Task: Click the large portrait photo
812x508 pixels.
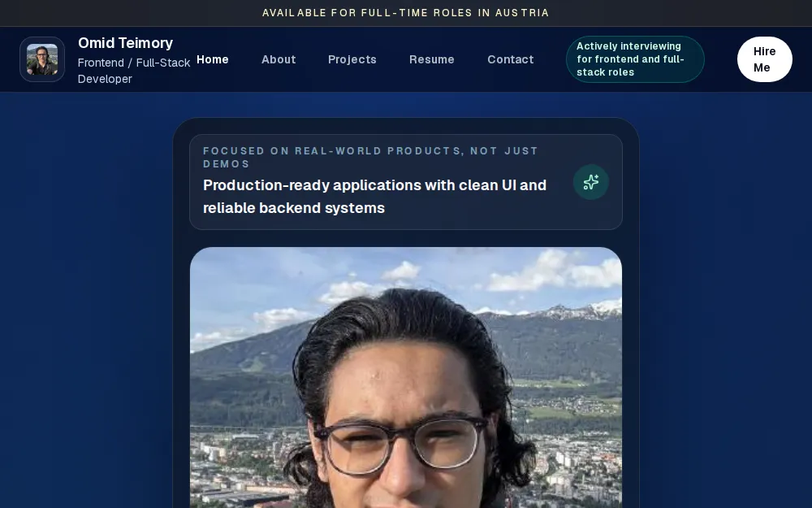Action: click(406, 377)
